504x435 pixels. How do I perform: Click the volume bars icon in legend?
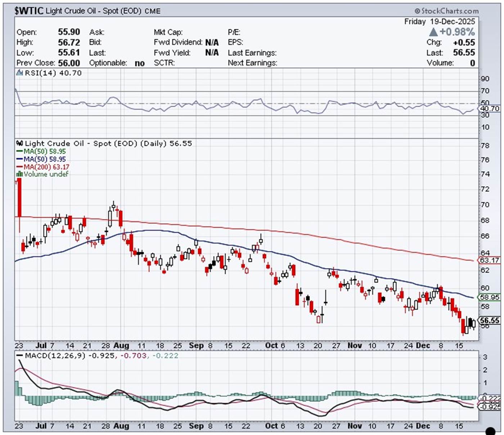(19, 174)
